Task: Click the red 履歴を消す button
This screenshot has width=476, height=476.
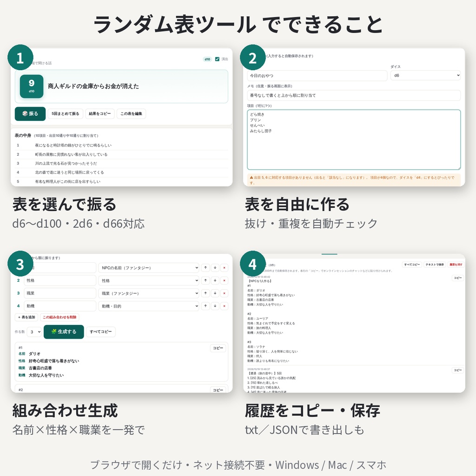Action: 456,264
